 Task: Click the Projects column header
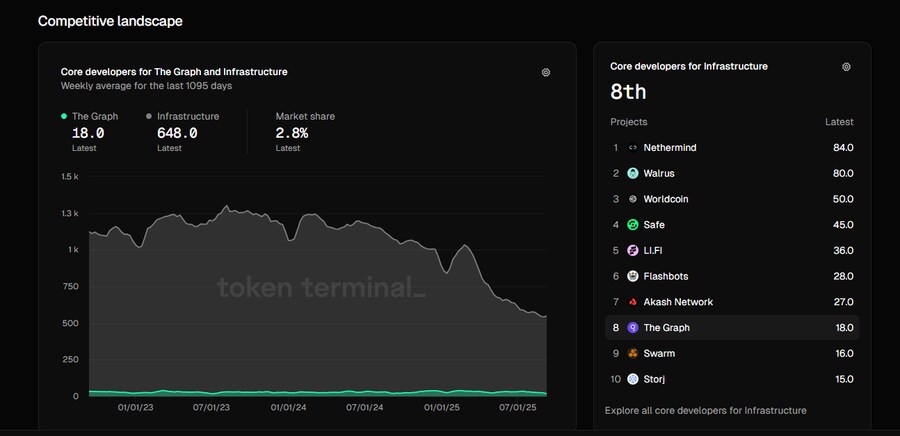click(x=629, y=122)
